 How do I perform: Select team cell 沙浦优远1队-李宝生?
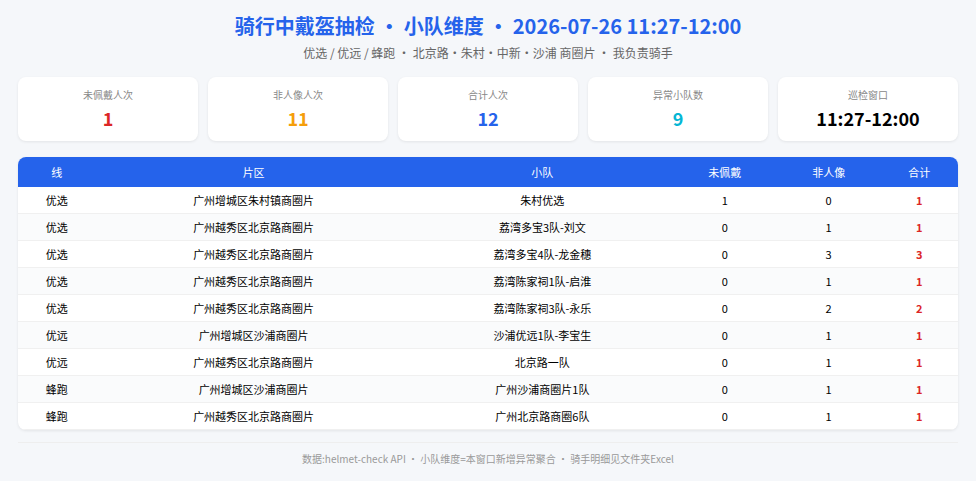[542, 336]
